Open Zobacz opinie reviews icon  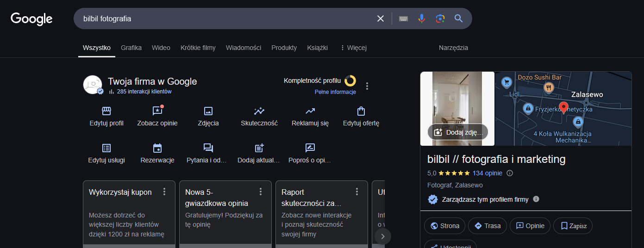157,111
